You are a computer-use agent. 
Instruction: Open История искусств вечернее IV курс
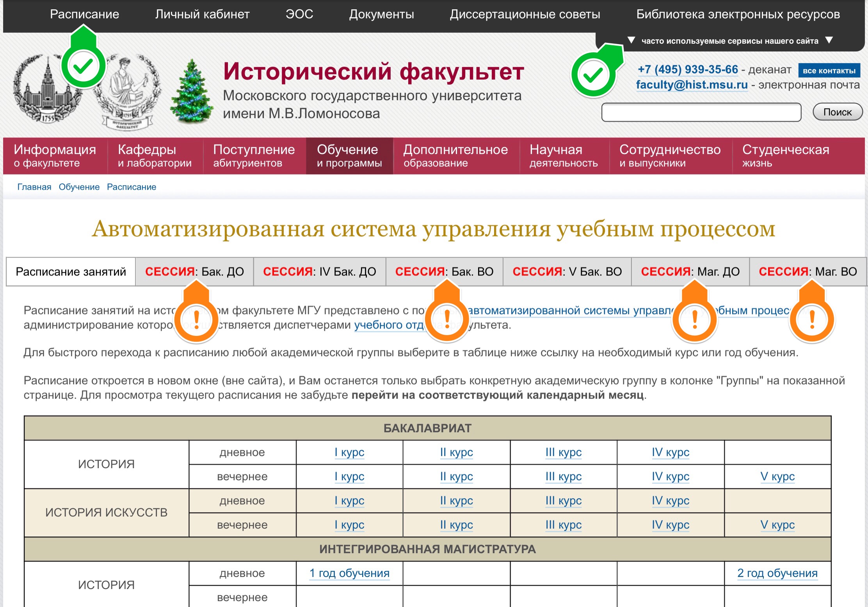[671, 525]
